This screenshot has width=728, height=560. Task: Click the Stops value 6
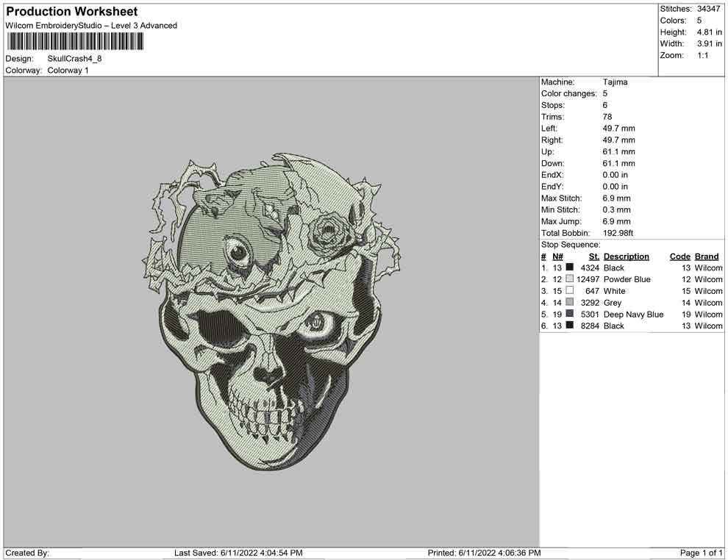coord(605,105)
